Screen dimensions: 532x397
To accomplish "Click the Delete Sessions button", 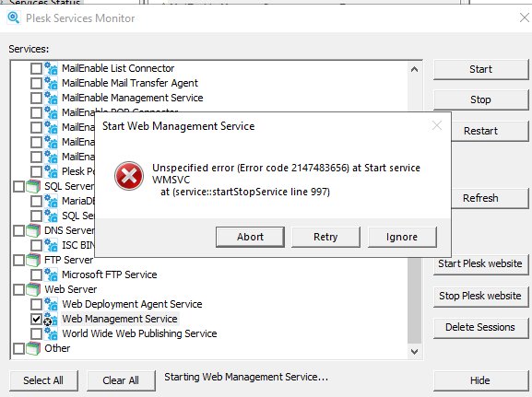I will pyautogui.click(x=480, y=328).
